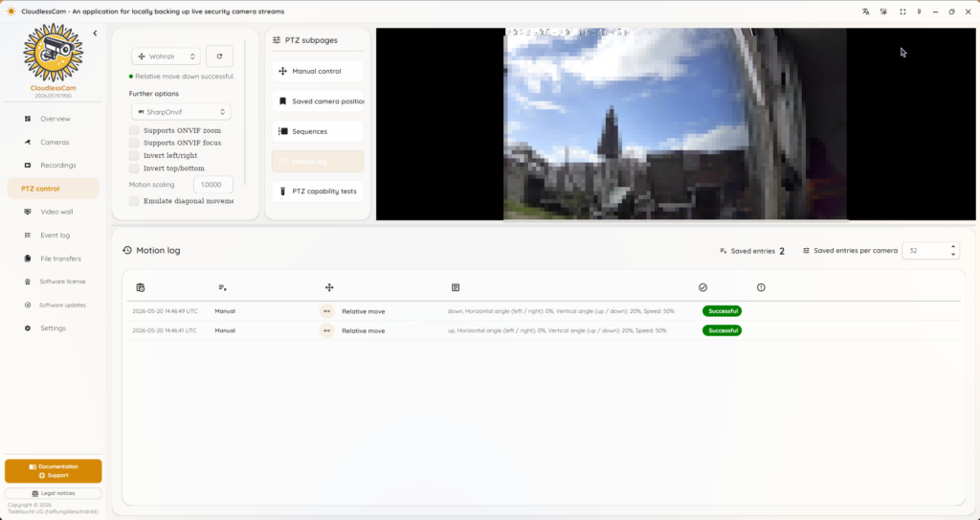
Task: Click the Recordings sidebar icon
Action: [x=28, y=166]
